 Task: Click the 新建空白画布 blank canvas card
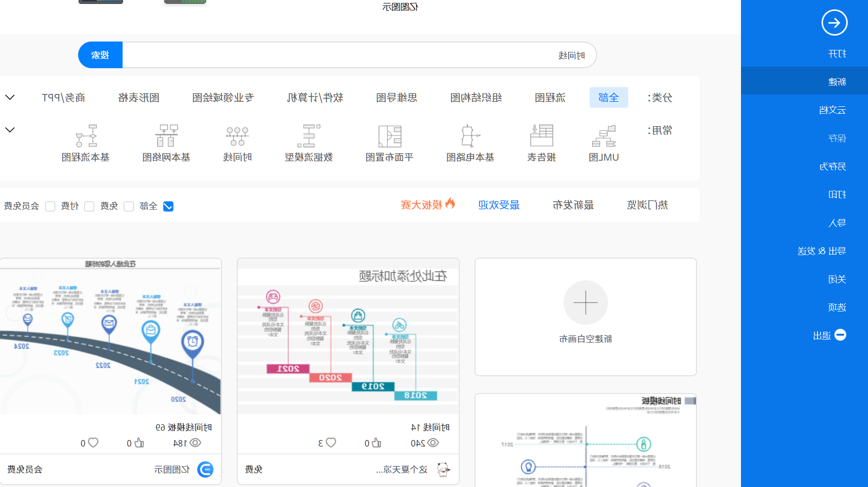click(586, 317)
